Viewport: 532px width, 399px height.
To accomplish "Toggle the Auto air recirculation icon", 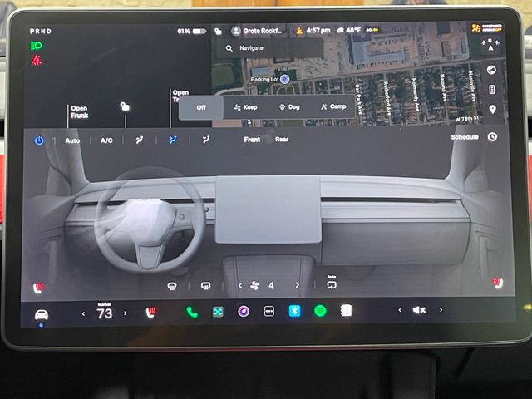I will point(332,283).
